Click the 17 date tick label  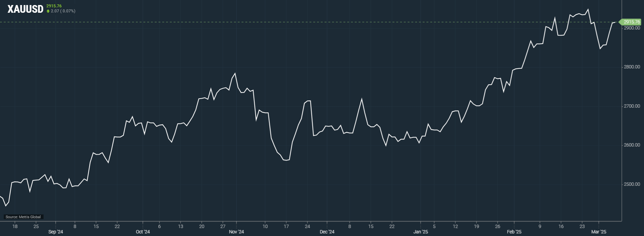(x=286, y=226)
